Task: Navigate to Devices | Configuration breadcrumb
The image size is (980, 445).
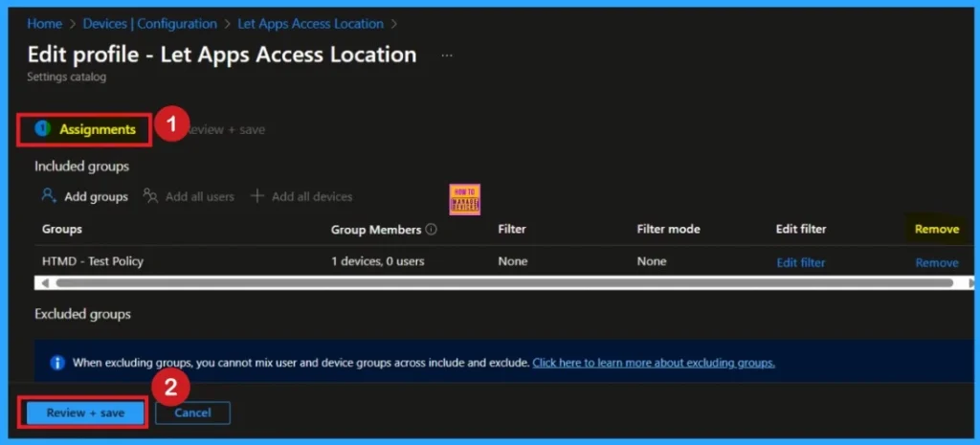Action: pyautogui.click(x=149, y=23)
